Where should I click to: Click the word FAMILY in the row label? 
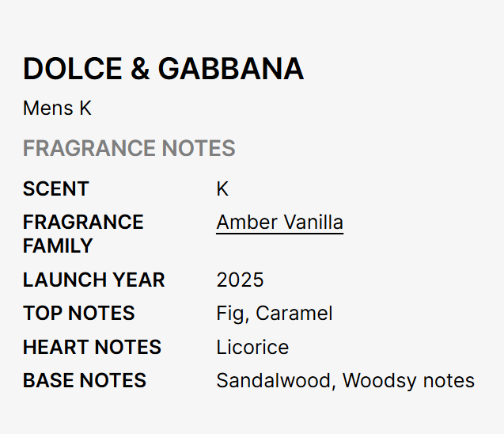(58, 246)
